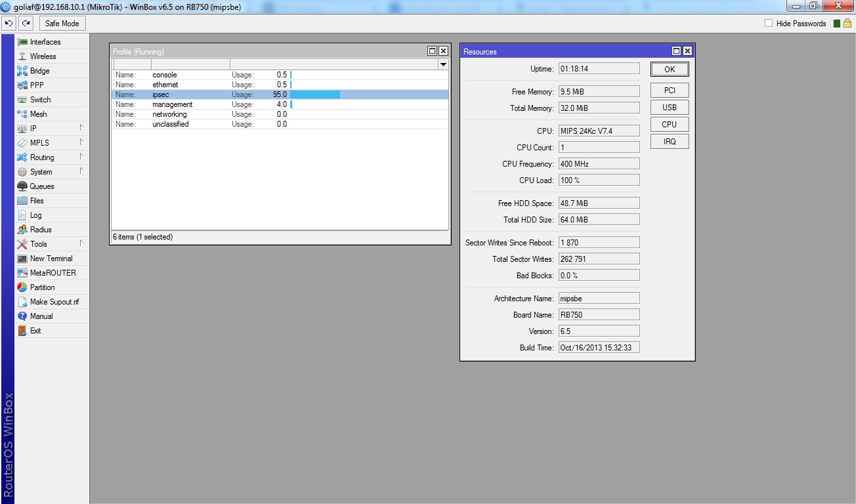Viewport: 856px width, 504px height.
Task: Click the Free HDD Space field
Action: tap(599, 203)
